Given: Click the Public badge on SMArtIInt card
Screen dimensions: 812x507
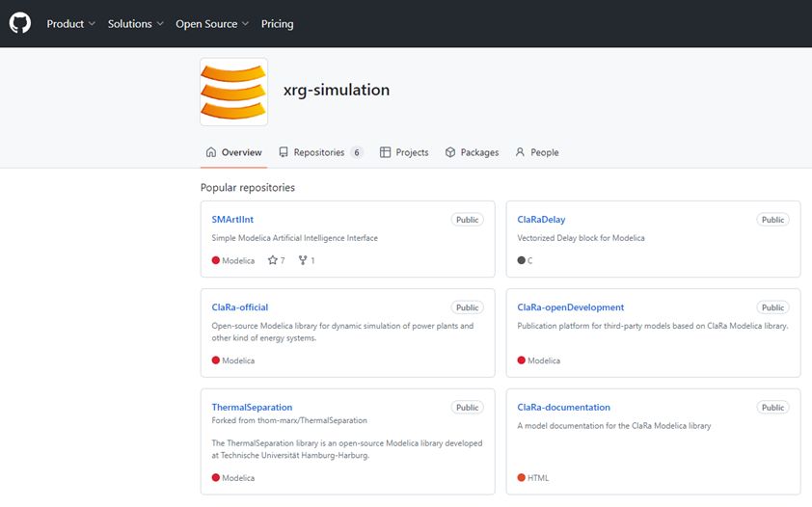Looking at the screenshot, I should click(467, 220).
